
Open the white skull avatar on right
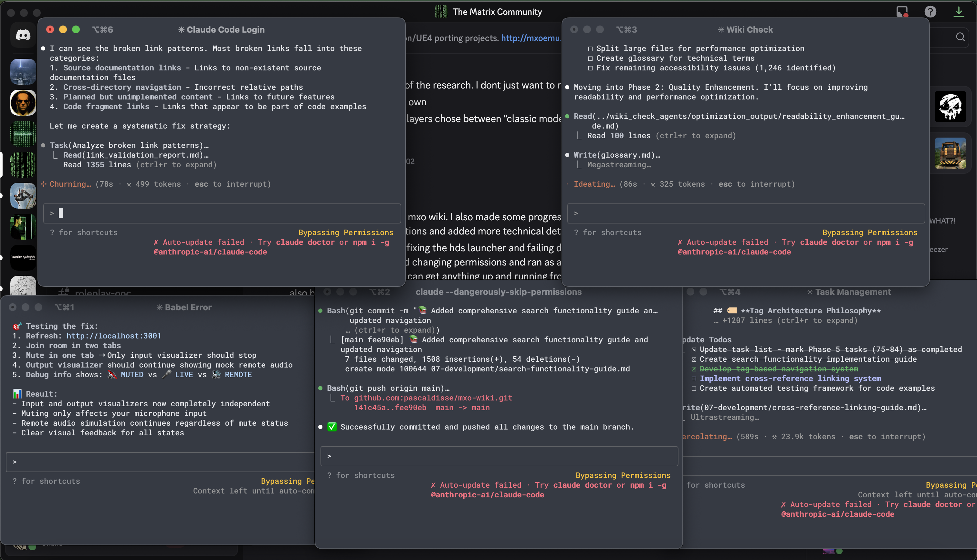[x=950, y=107]
